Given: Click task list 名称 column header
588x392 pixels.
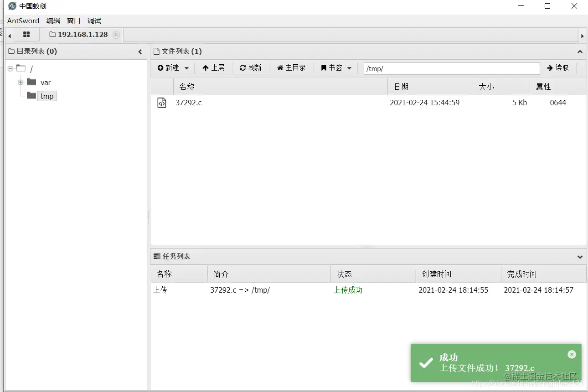Looking at the screenshot, I should 179,274.
